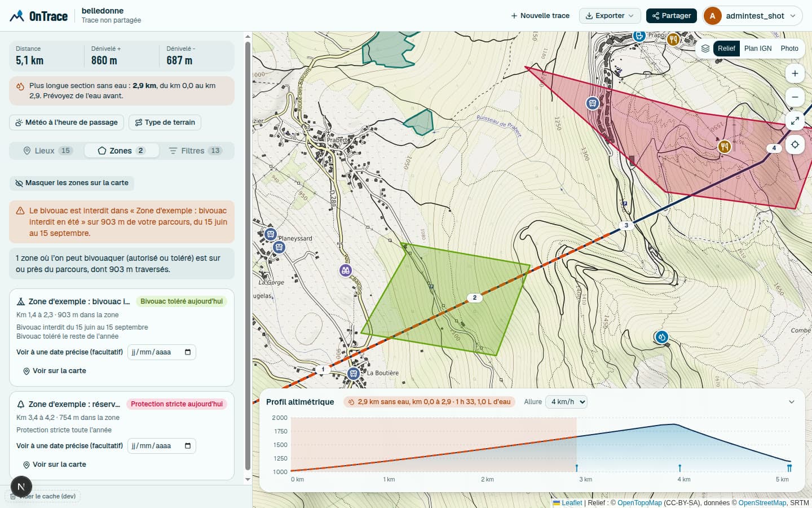Open the admintest_shot account menu
The height and width of the screenshot is (508, 812).
click(753, 16)
